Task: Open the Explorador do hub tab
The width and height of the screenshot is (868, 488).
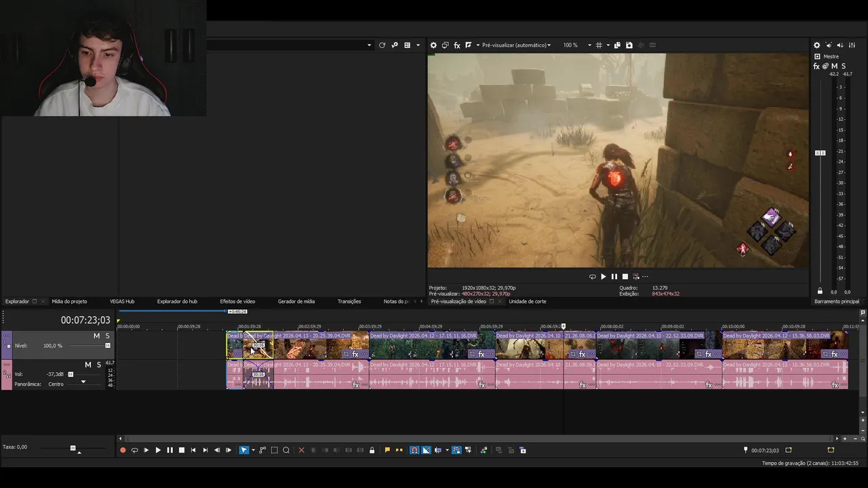Action: pos(177,302)
